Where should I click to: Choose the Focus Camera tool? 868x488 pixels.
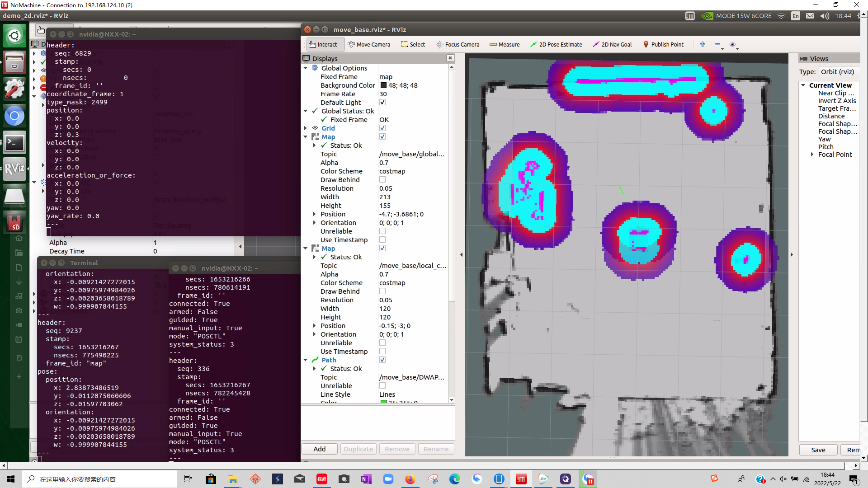click(x=457, y=44)
